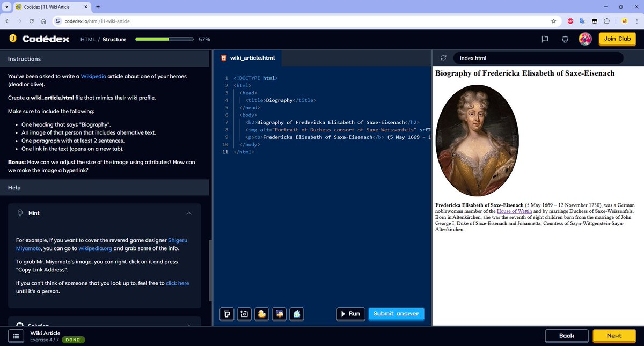The height and width of the screenshot is (346, 644).
Task: Click line number 11 in the editor
Action: (225, 152)
